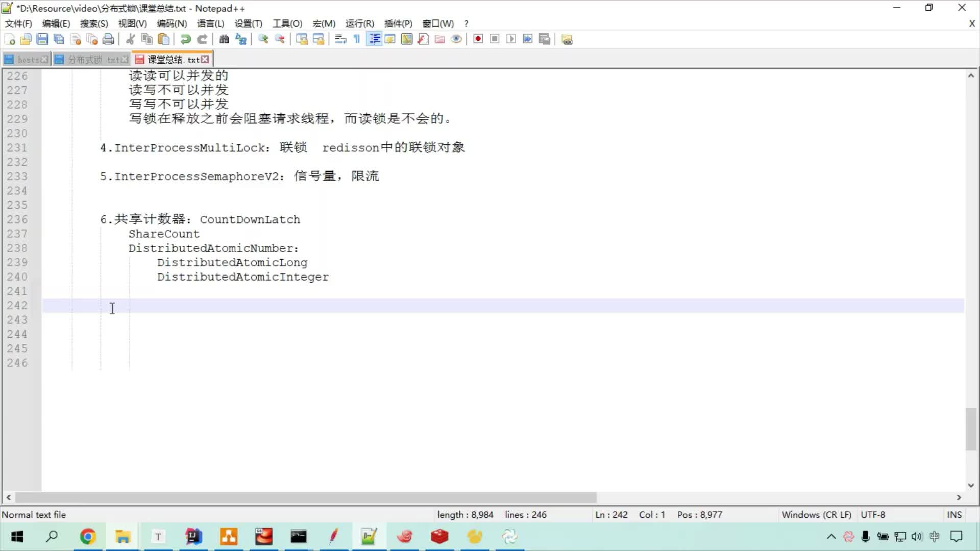
Task: Open the 插件(P) menu
Action: click(x=398, y=23)
